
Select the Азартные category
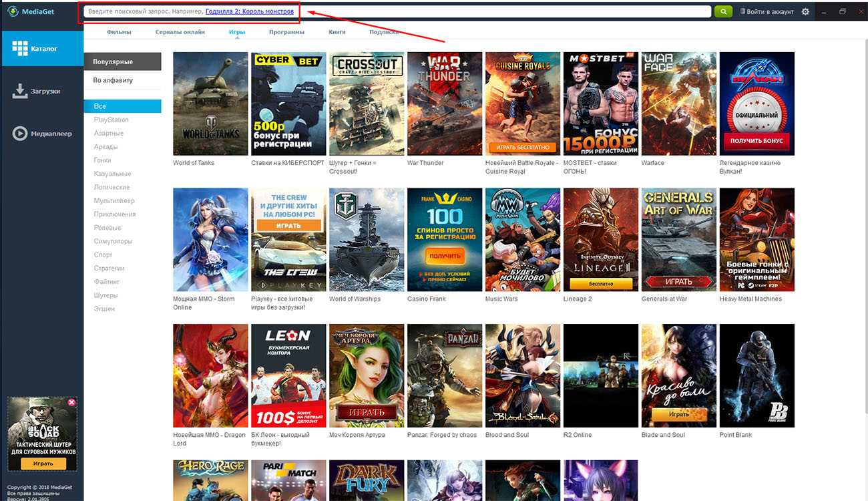(x=109, y=133)
